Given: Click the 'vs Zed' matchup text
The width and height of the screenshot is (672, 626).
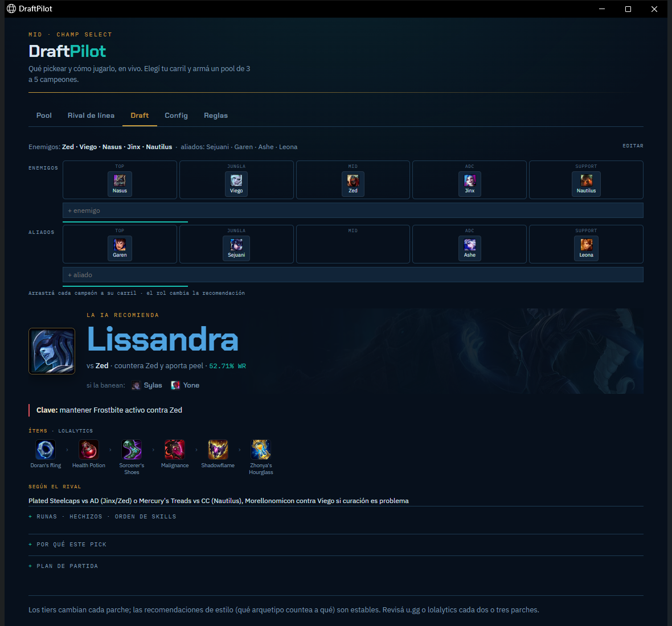Looking at the screenshot, I should pyautogui.click(x=97, y=366).
